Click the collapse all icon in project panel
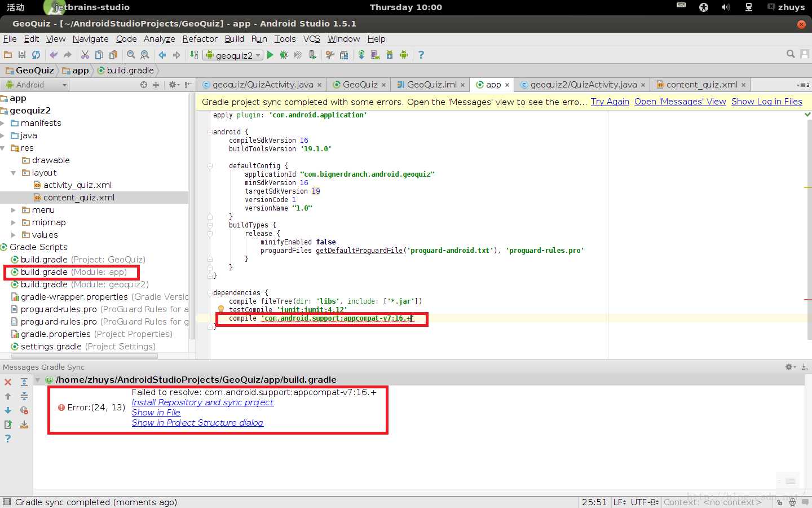 click(x=156, y=85)
